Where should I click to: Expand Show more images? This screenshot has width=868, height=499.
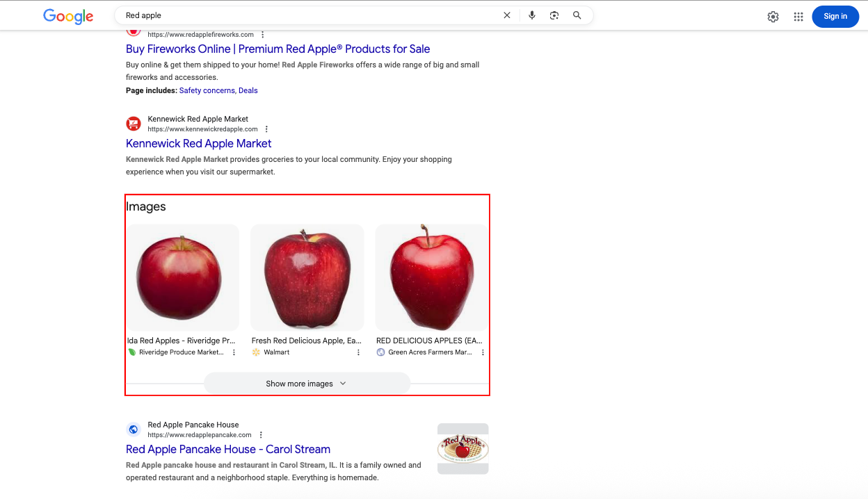[307, 384]
